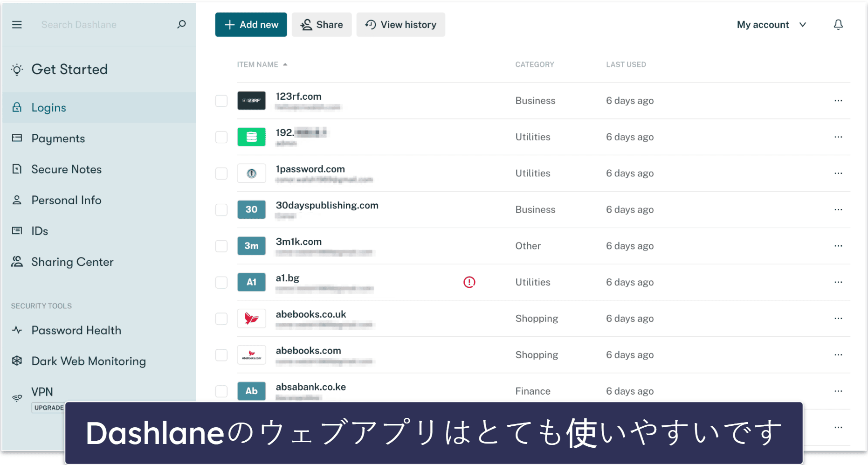The width and height of the screenshot is (868, 465).
Task: Click the Add new button
Action: coord(251,25)
